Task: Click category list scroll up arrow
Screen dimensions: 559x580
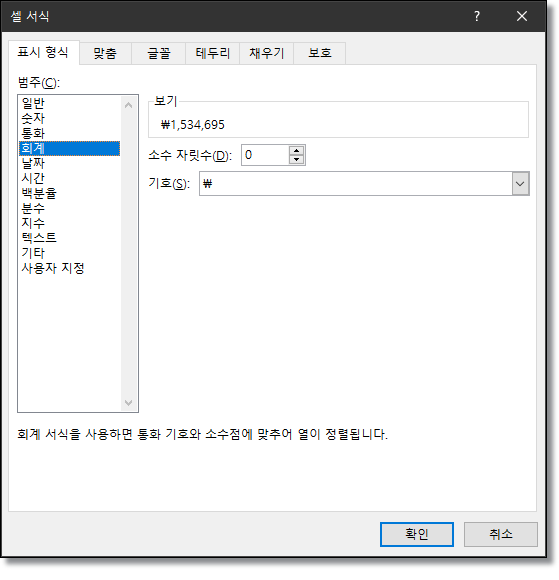Action: (128, 105)
